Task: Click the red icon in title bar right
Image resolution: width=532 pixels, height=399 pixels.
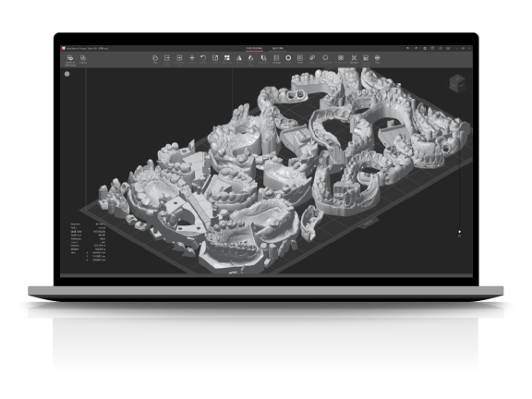Action: [x=448, y=49]
